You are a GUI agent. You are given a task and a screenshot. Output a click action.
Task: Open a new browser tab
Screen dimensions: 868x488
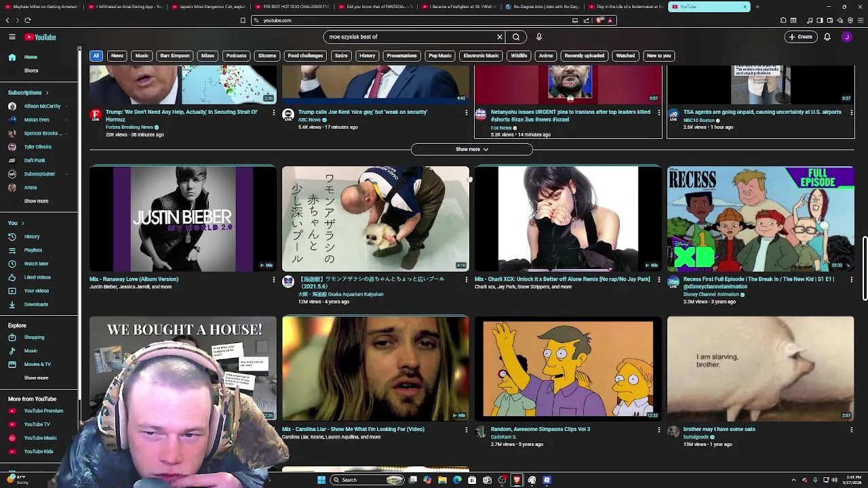click(757, 7)
